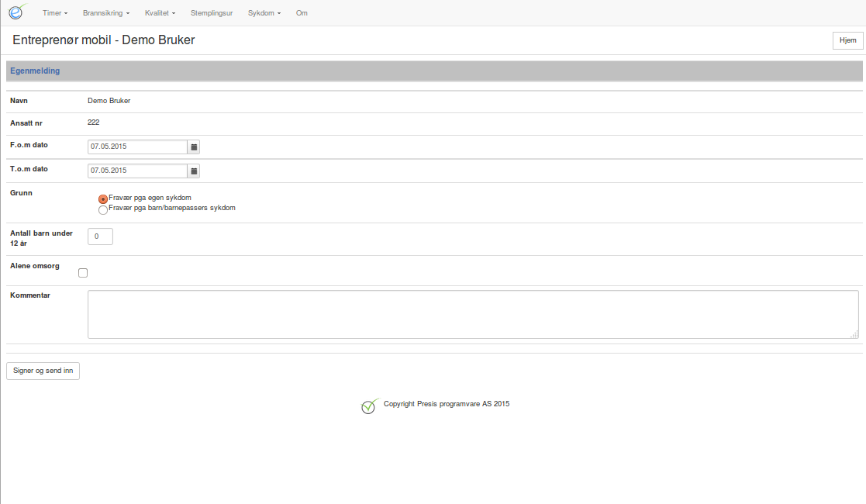
Task: Open the Om page
Action: 302,12
